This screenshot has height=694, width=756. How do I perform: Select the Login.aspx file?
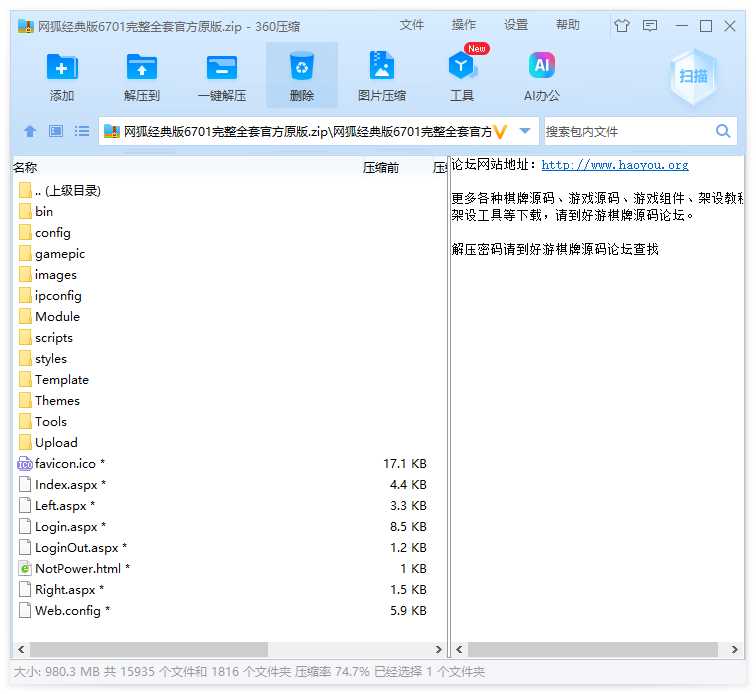(62, 527)
